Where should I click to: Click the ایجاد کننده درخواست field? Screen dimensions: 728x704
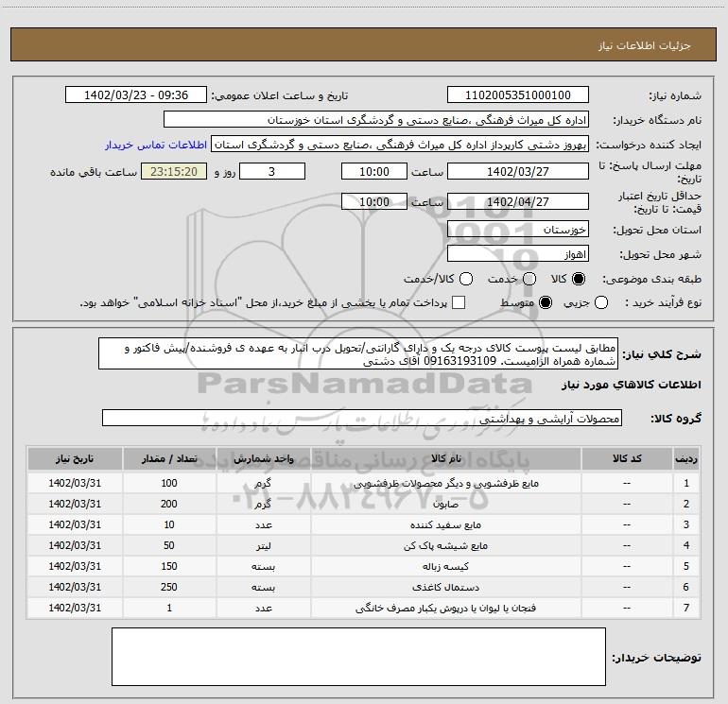point(400,145)
